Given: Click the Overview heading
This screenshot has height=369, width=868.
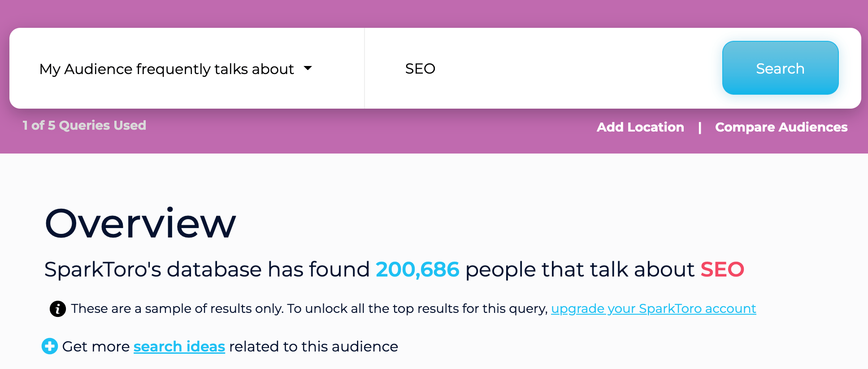Looking at the screenshot, I should 140,223.
